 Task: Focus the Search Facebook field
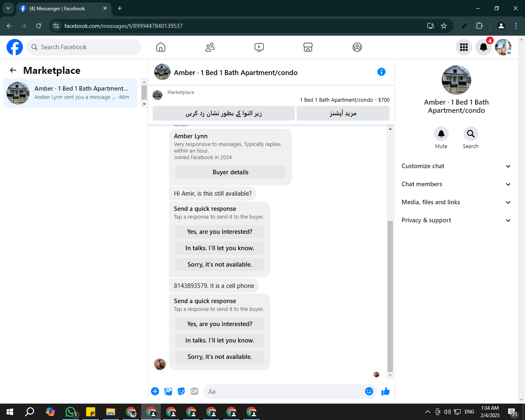(x=84, y=47)
